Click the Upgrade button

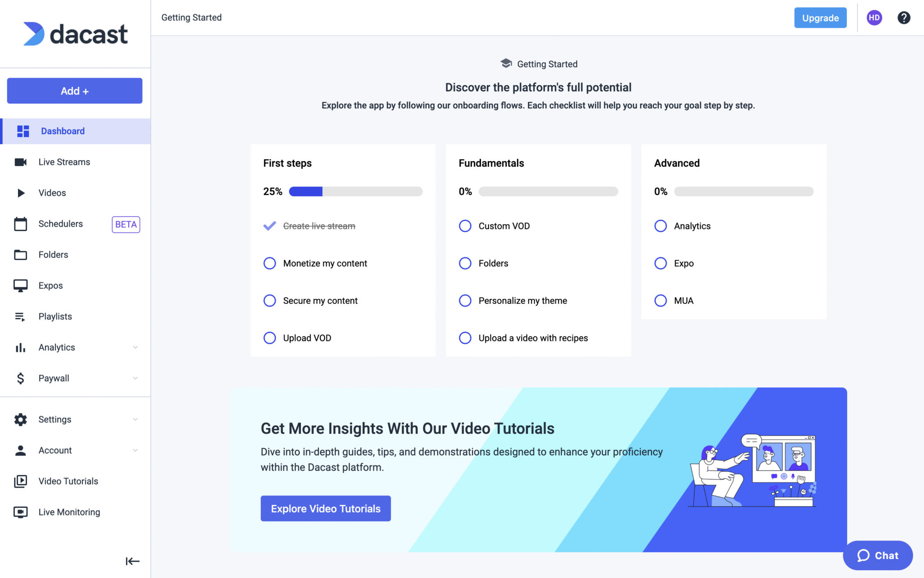point(820,18)
